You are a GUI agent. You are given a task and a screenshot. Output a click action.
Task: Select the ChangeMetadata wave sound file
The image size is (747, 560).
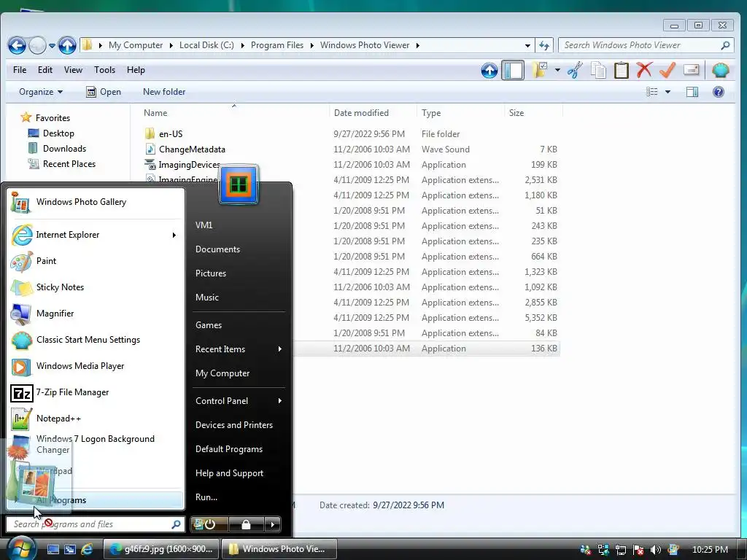(185, 149)
